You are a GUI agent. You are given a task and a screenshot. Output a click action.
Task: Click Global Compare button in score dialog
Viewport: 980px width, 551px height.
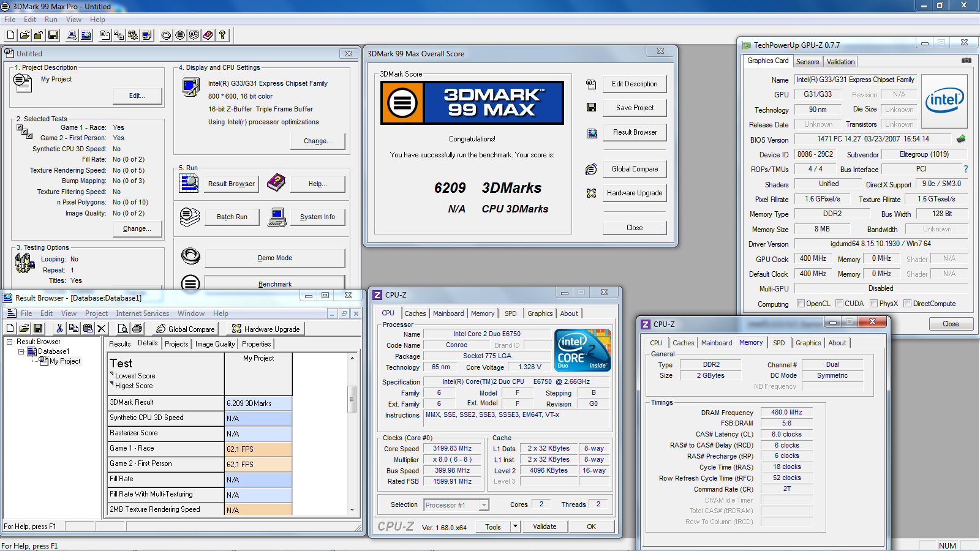point(635,169)
